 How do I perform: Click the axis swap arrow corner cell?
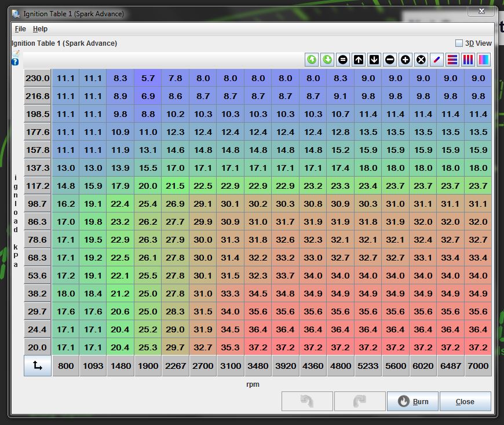(38, 366)
